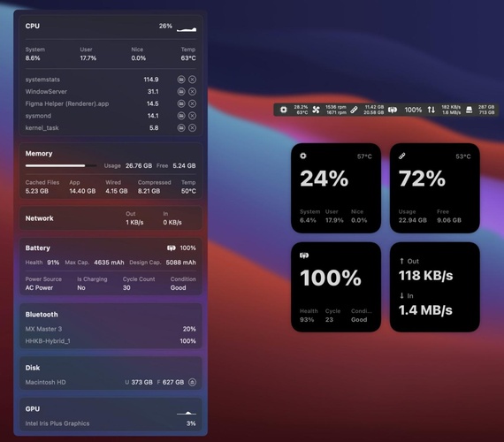Click the 3% GPU usage value

191,423
